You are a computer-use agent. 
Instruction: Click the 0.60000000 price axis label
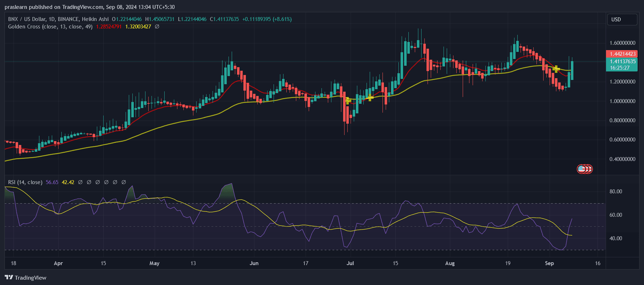pos(622,140)
